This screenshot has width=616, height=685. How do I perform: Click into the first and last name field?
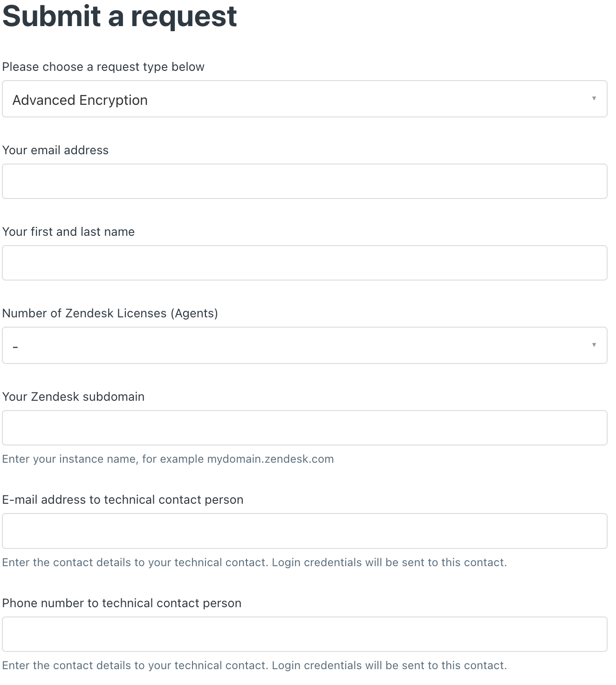pos(305,263)
